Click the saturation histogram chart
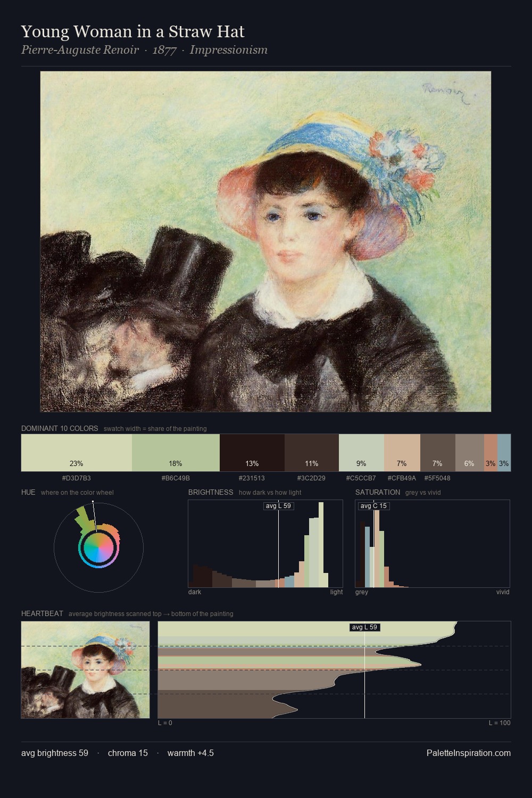Screen dimensions: 532x798 click(x=433, y=544)
